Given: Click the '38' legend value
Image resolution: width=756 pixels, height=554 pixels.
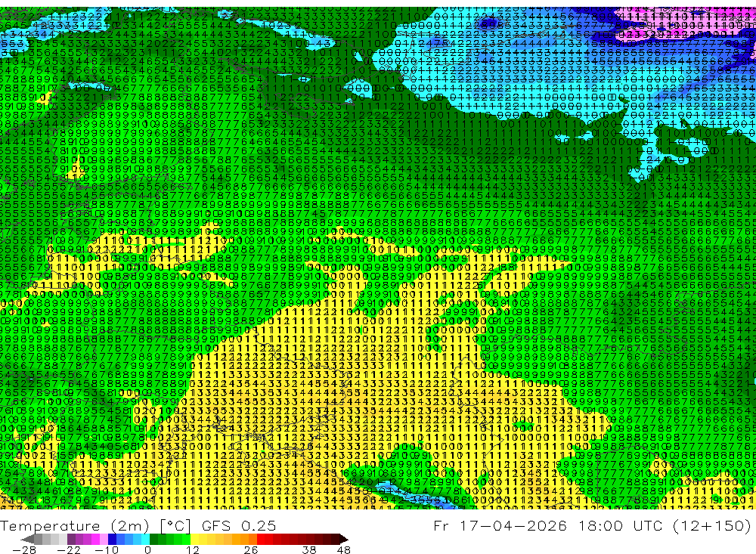Looking at the screenshot, I should click(309, 550).
